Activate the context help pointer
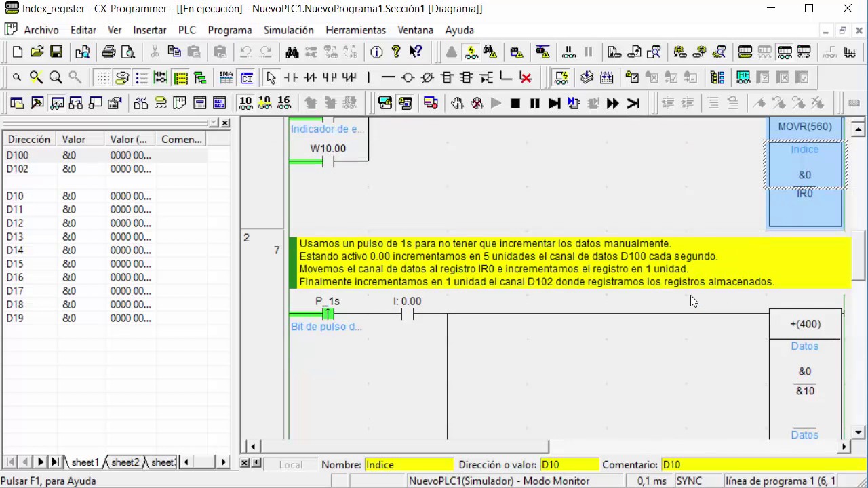The width and height of the screenshot is (868, 488). (416, 52)
